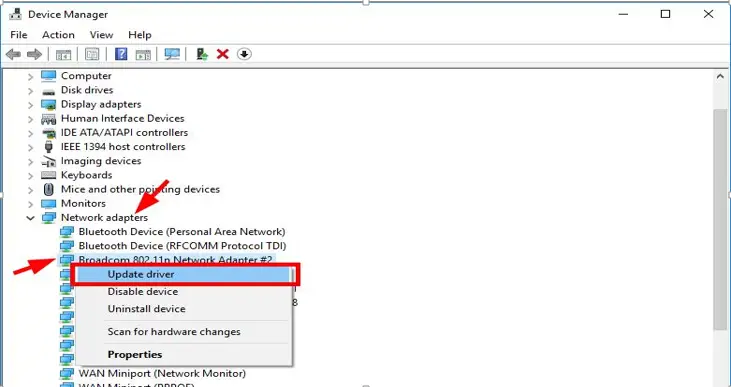This screenshot has width=731, height=387.
Task: Click the Update driver software toolbar icon
Action: 201,54
